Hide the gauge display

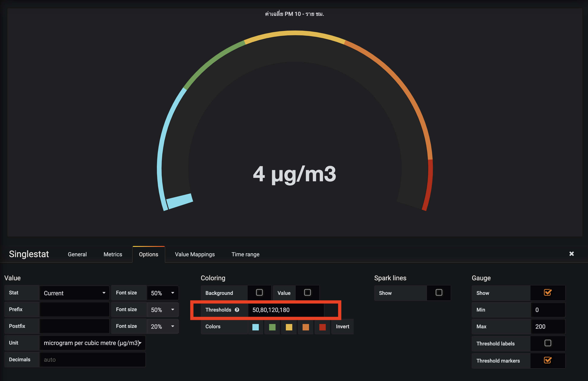click(x=547, y=293)
